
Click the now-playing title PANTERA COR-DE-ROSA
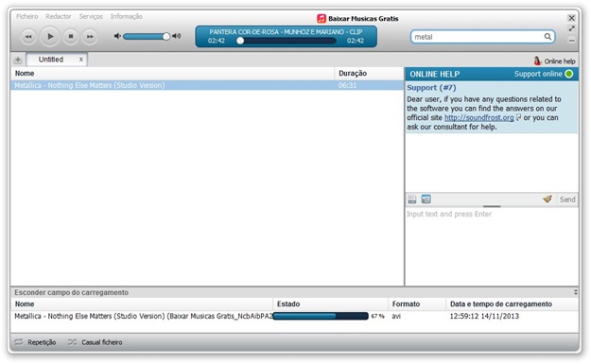pos(286,31)
